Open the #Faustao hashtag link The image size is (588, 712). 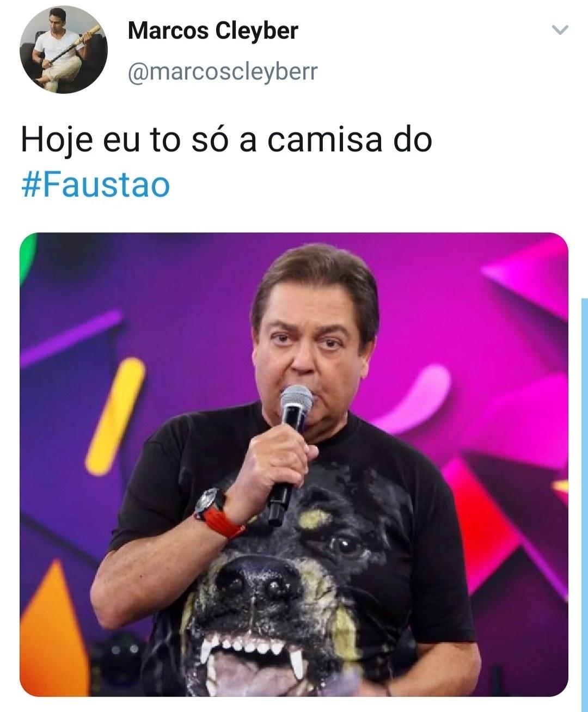[x=95, y=185]
